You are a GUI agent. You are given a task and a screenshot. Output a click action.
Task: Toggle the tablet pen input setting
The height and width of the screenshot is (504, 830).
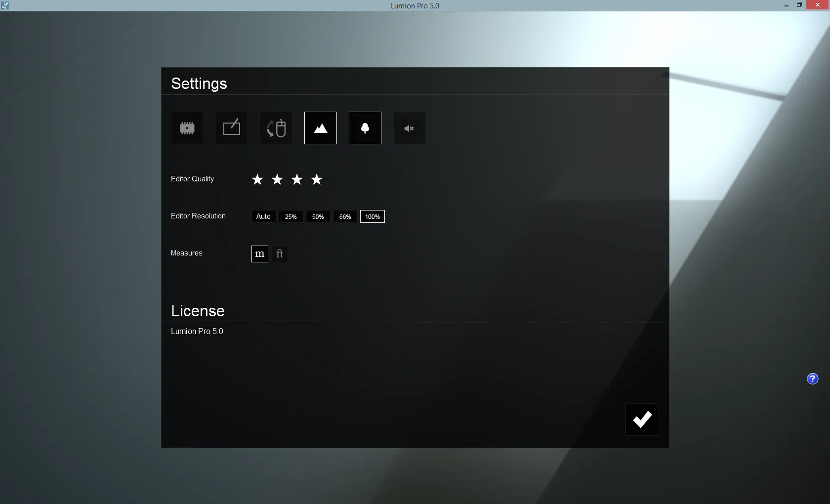[x=232, y=128]
